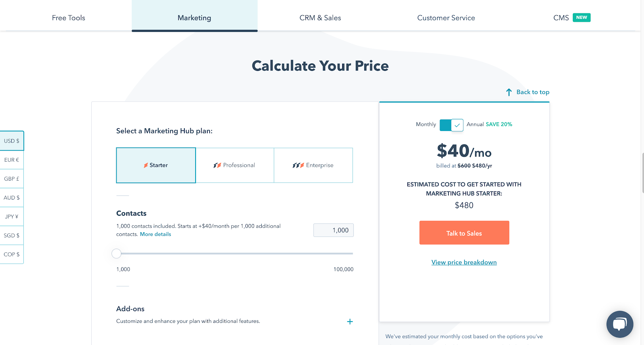644x345 pixels.
Task: Switch currency to GBP £
Action: click(12, 179)
